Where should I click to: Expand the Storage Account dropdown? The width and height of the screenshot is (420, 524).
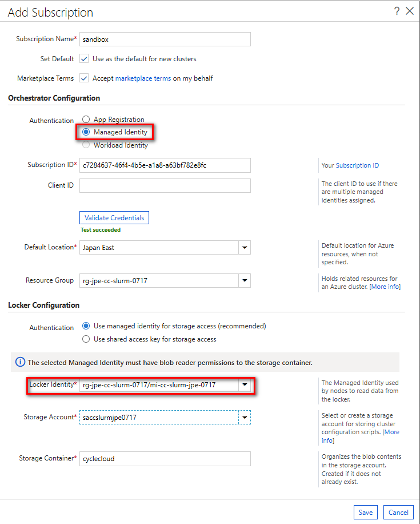[245, 418]
